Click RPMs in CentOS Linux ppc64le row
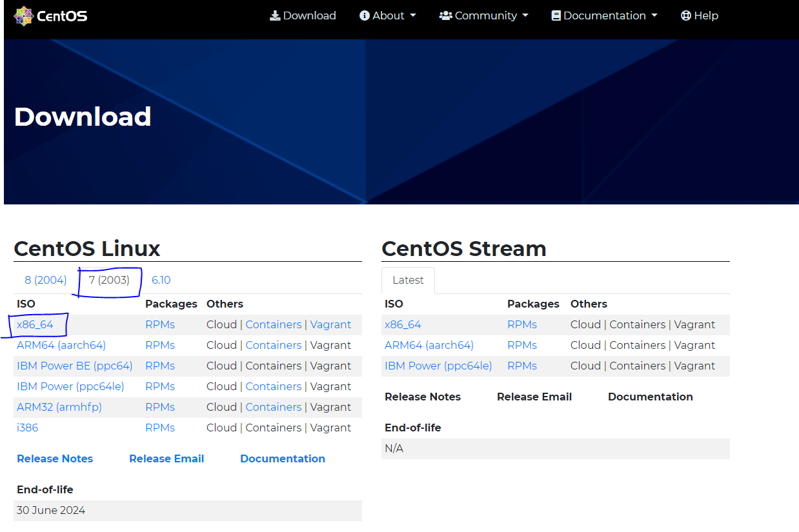The width and height of the screenshot is (799, 532). click(x=160, y=386)
